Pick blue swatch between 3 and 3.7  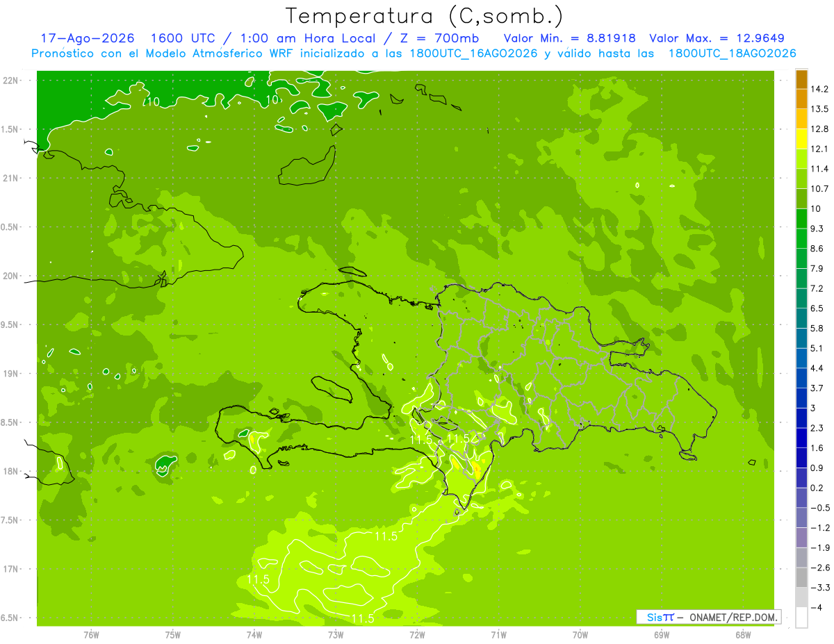tap(801, 398)
